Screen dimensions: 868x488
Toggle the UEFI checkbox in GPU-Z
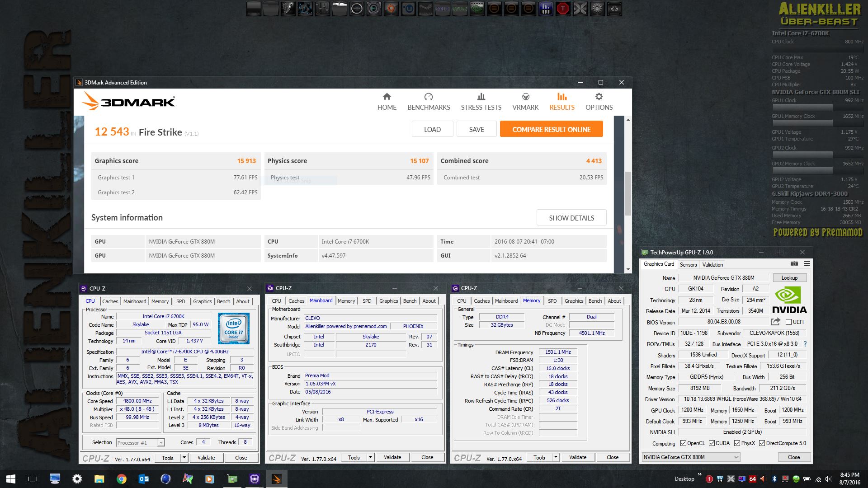(x=788, y=322)
